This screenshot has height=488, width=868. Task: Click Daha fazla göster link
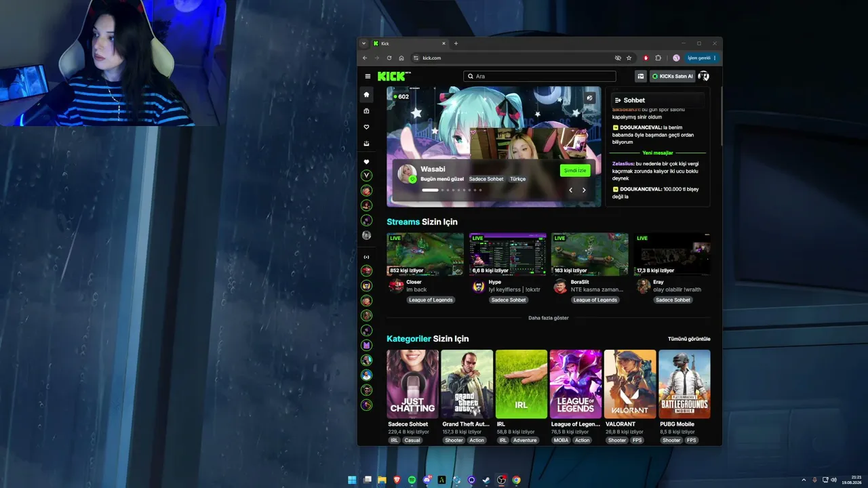pyautogui.click(x=549, y=318)
